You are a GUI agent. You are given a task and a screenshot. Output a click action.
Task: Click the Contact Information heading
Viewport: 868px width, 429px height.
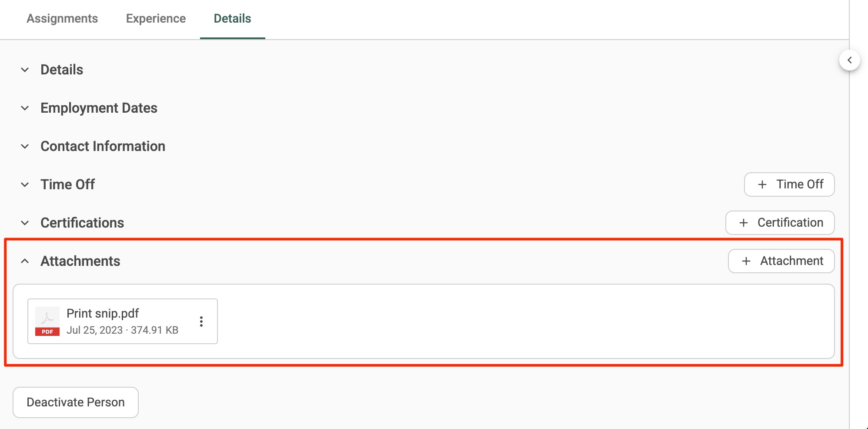coord(103,146)
